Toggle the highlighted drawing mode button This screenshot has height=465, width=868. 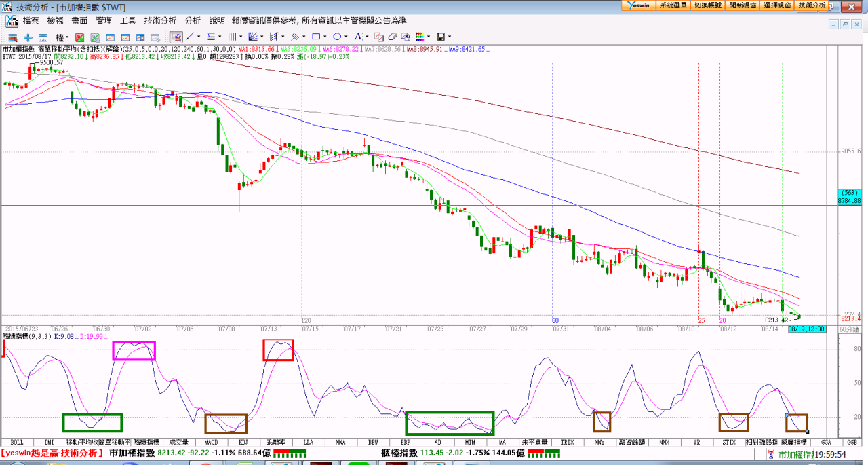pyautogui.click(x=176, y=37)
